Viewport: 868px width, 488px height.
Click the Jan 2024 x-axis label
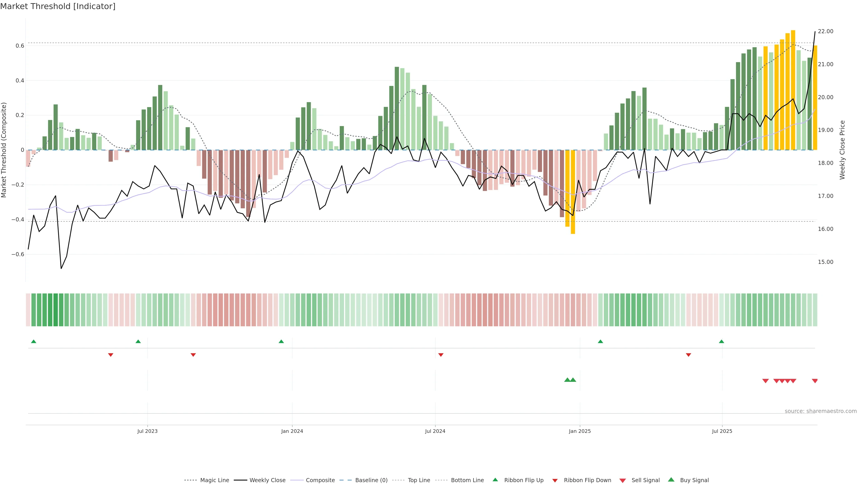(x=292, y=431)
